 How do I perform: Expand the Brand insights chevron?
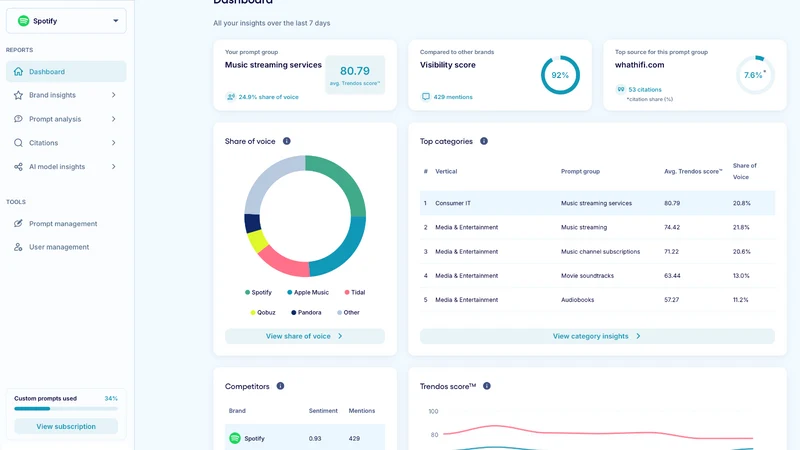[x=113, y=95]
